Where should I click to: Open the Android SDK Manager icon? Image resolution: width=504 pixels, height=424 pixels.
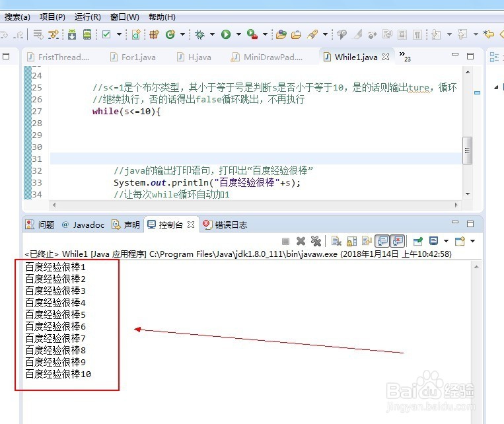click(72, 34)
